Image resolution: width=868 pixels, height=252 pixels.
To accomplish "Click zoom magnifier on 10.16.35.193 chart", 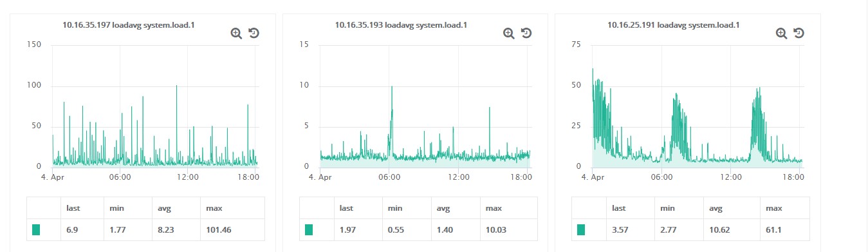I will tap(509, 34).
